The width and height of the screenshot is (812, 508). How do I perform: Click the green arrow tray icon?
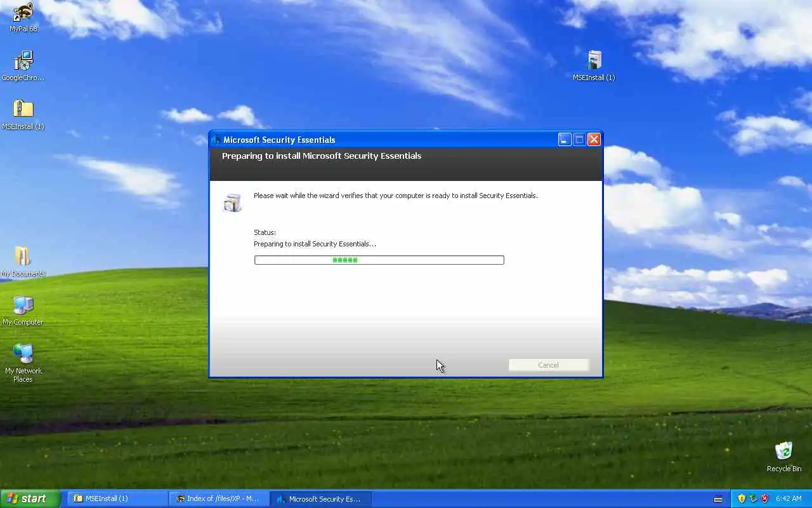click(753, 499)
